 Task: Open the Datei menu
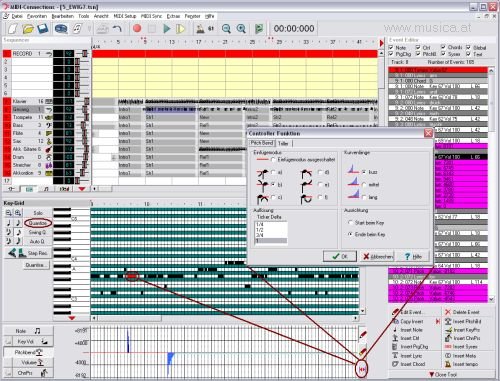[17, 16]
